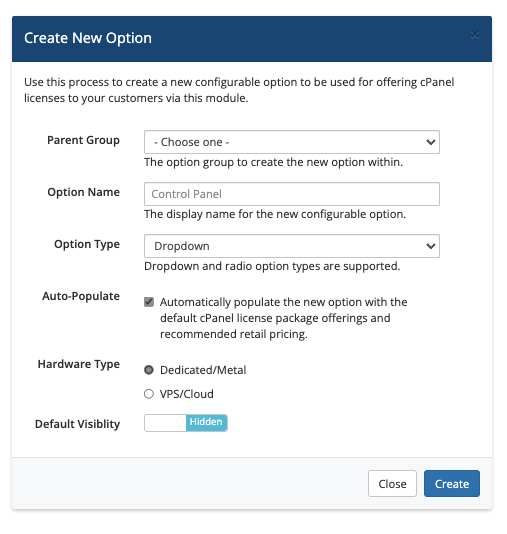Select the VPS/Cloud radio button

(x=149, y=394)
